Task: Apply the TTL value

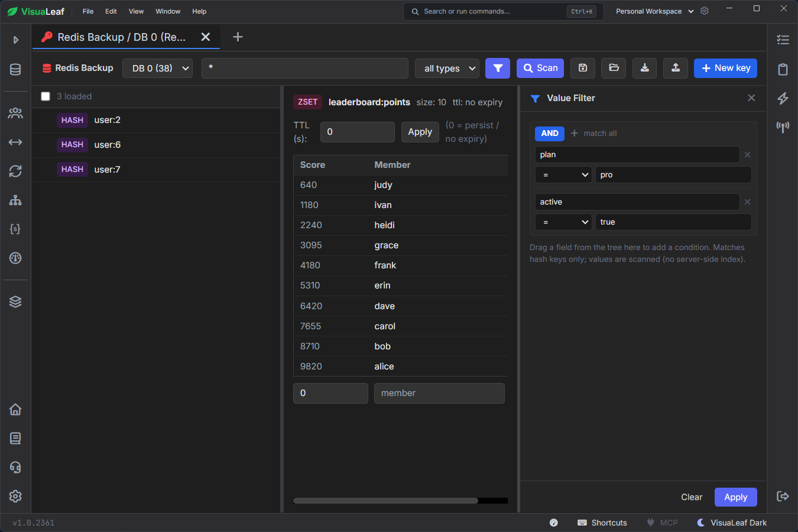Action: [x=420, y=132]
